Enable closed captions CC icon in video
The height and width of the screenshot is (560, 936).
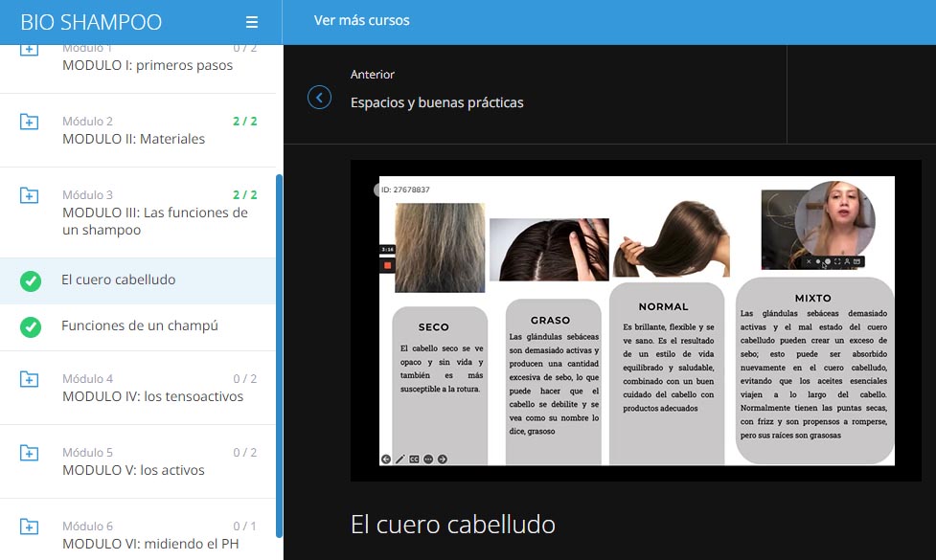point(415,459)
